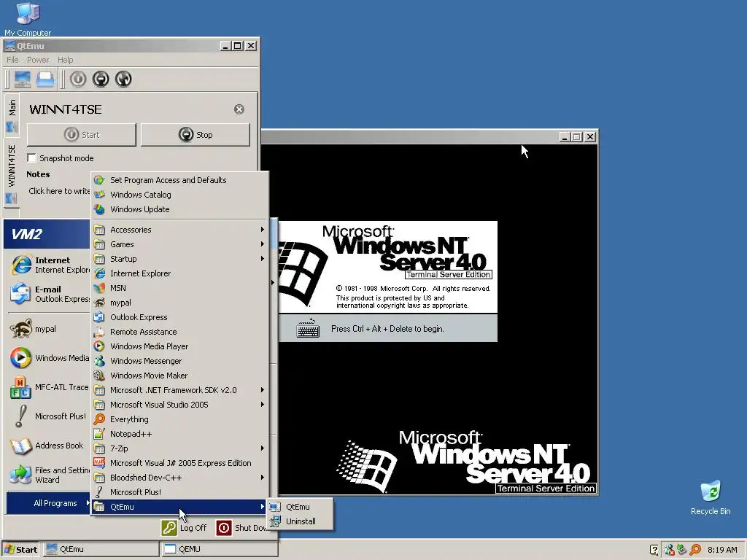Click the 8:19 AM system clock

point(722,550)
